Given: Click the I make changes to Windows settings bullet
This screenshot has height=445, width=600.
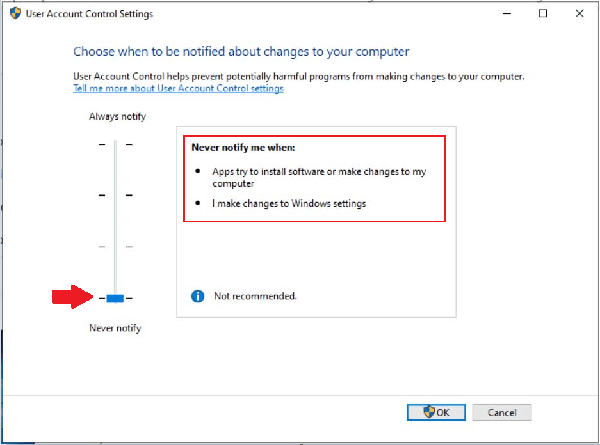Looking at the screenshot, I should coord(289,203).
